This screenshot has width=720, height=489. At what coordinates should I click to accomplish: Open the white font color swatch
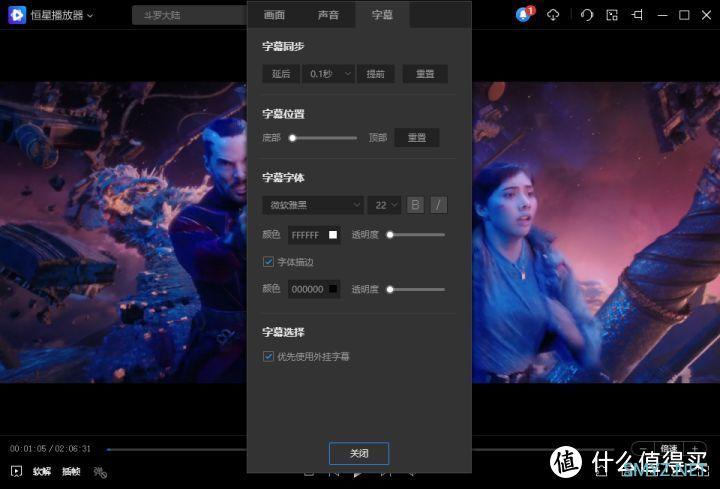tap(333, 235)
